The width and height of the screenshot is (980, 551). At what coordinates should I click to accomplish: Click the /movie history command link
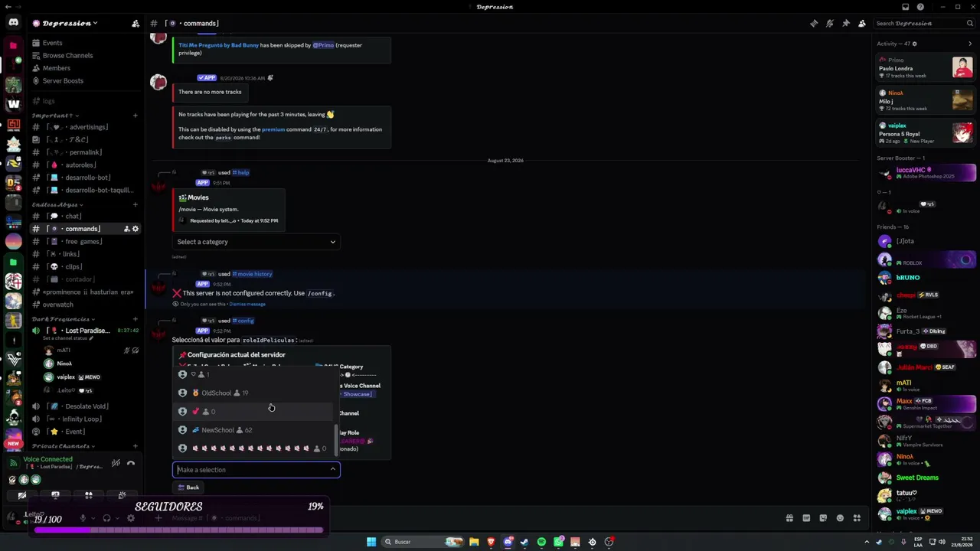(x=253, y=273)
